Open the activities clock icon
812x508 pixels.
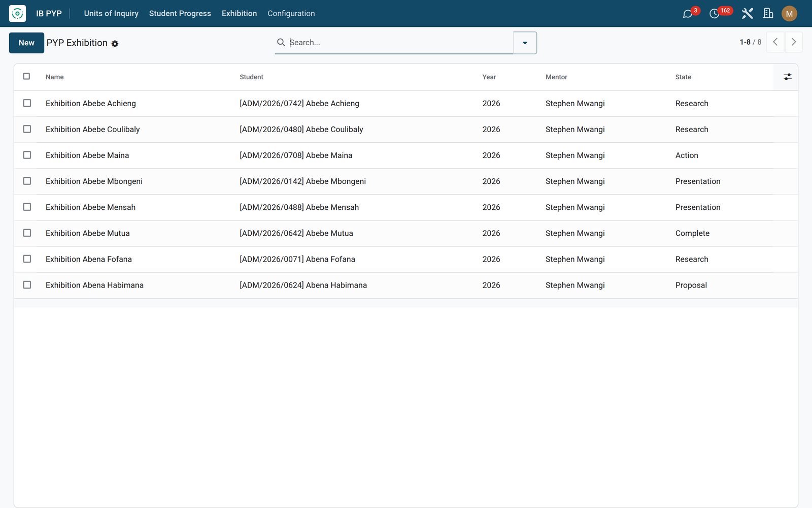pos(715,14)
